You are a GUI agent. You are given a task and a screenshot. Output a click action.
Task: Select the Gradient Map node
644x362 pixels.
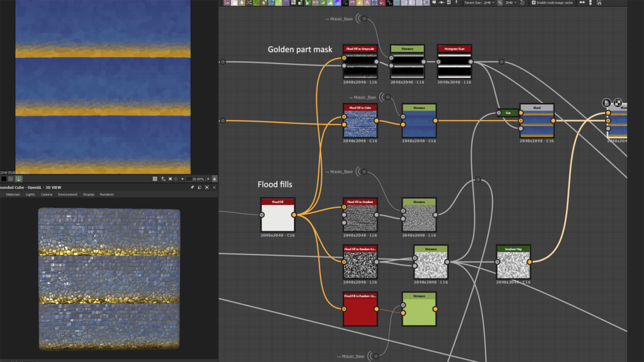513,265
